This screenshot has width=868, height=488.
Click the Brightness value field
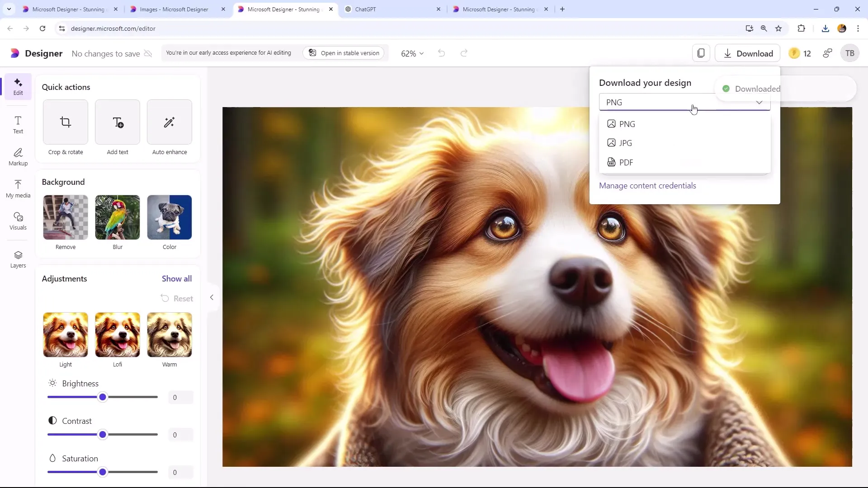(x=180, y=398)
